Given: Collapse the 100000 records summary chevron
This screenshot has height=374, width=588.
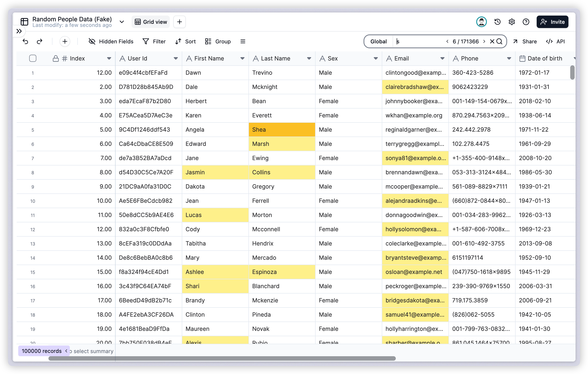Looking at the screenshot, I should pos(66,351).
